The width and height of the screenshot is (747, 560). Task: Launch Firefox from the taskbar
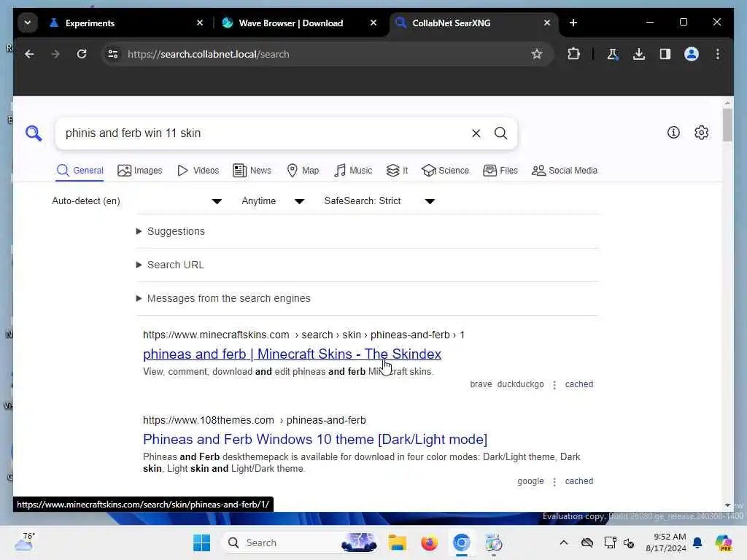[x=429, y=542]
